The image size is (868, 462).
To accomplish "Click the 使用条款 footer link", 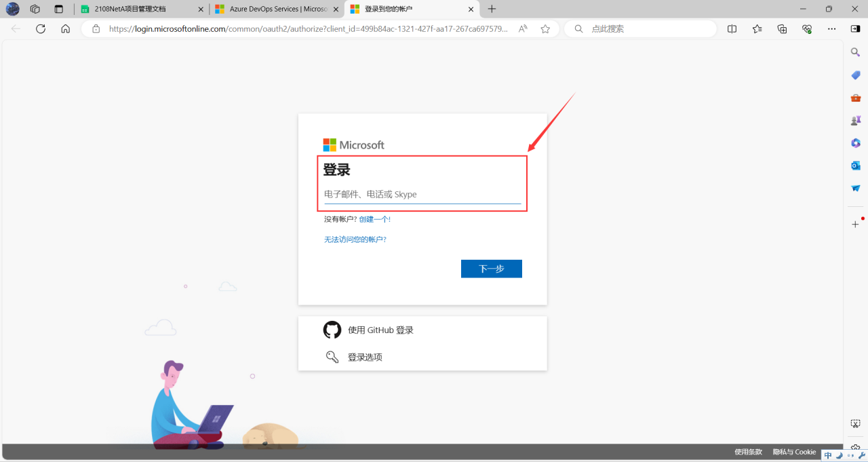I will click(x=748, y=452).
